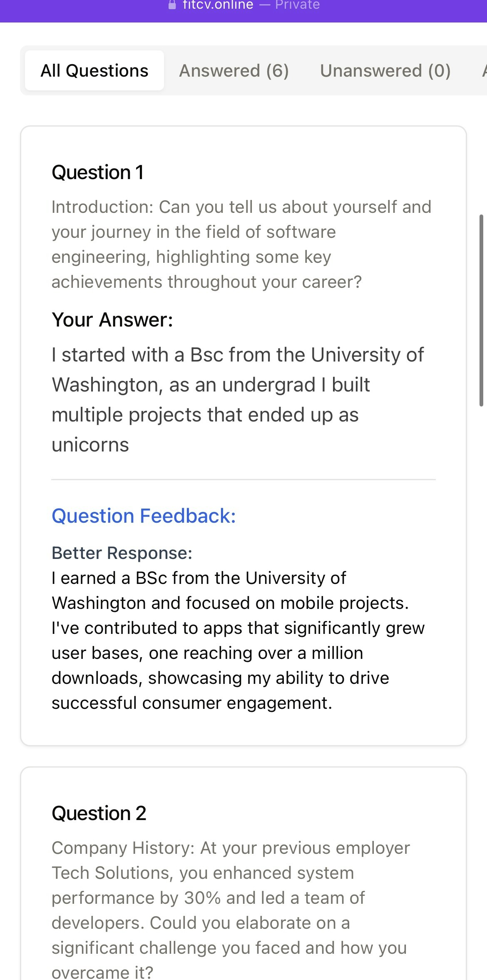Screen dimensions: 487x980
Task: Select the Unanswered (0) tab
Action: click(x=385, y=71)
